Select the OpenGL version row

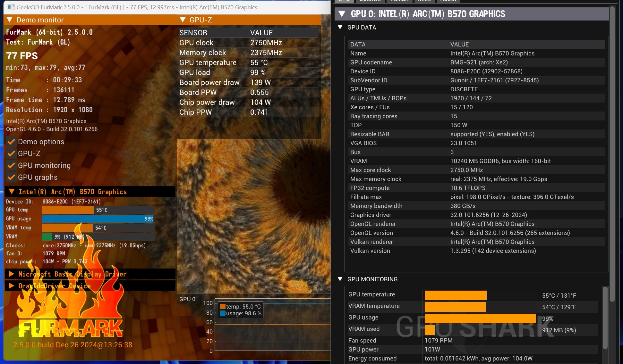coord(476,233)
